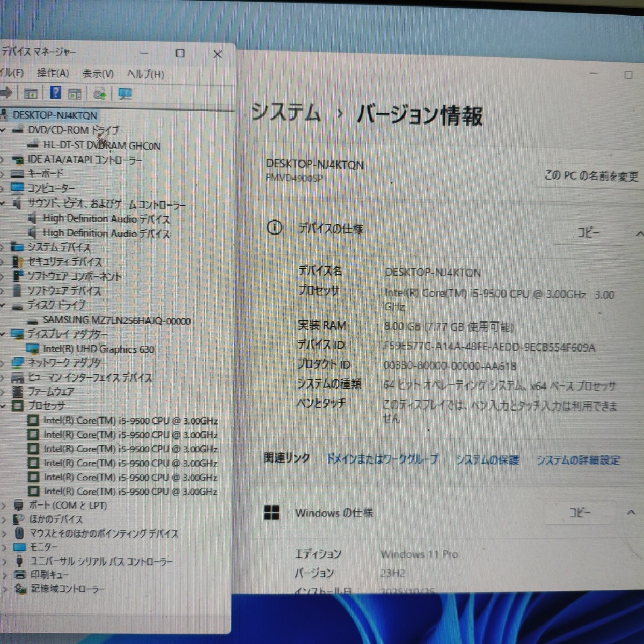
Task: Click コピー button for Windows の仕様
Action: click(580, 513)
